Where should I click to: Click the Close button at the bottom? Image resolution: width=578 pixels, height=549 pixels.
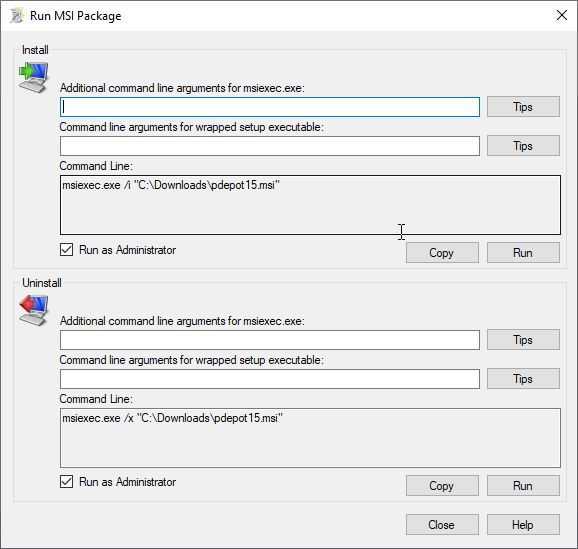pos(442,525)
